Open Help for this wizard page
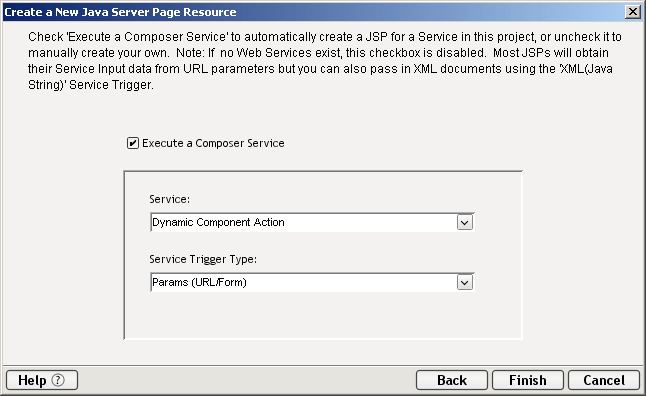 (x=42, y=380)
